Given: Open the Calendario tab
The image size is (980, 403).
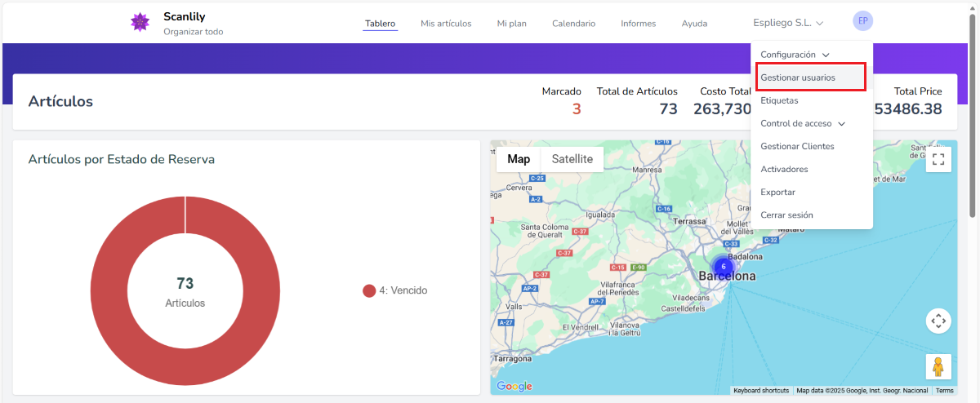Looking at the screenshot, I should pyautogui.click(x=573, y=24).
